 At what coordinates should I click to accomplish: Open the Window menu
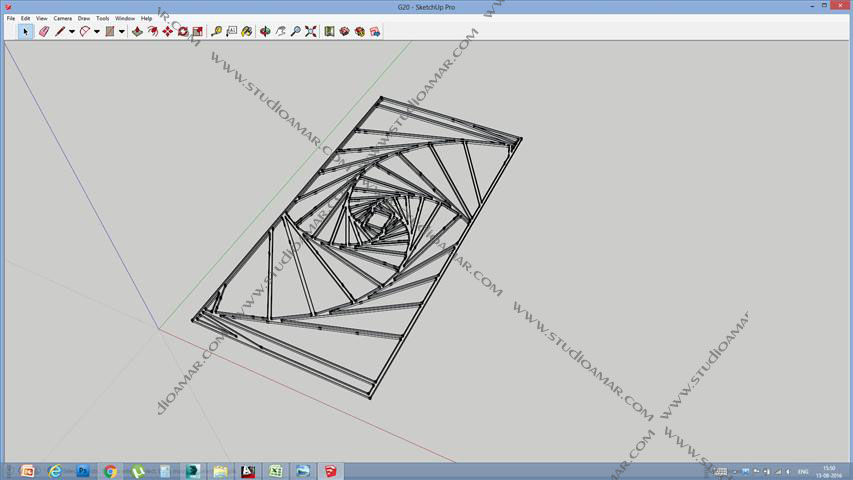(125, 18)
